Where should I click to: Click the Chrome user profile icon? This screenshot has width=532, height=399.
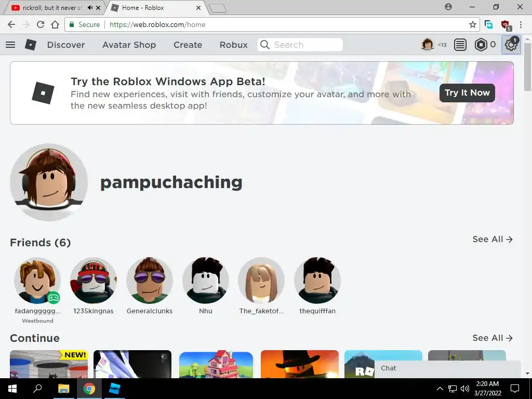(448, 7)
